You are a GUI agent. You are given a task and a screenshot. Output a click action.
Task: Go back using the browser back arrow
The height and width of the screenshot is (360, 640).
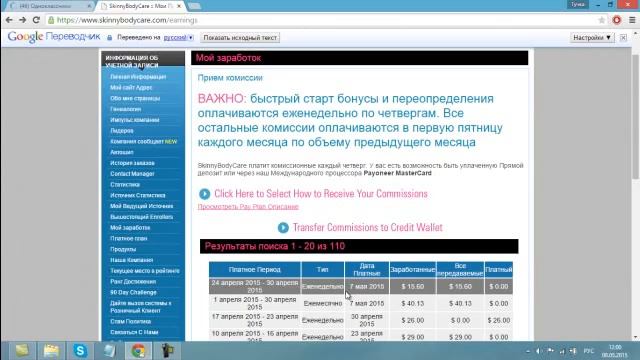9,20
